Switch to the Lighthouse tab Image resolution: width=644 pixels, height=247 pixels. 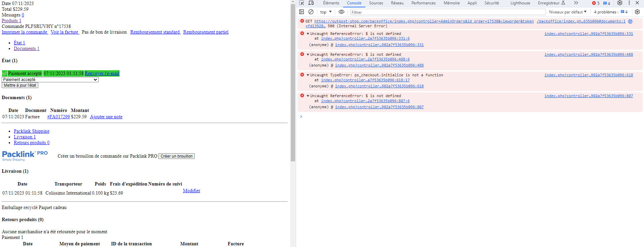coord(520,3)
